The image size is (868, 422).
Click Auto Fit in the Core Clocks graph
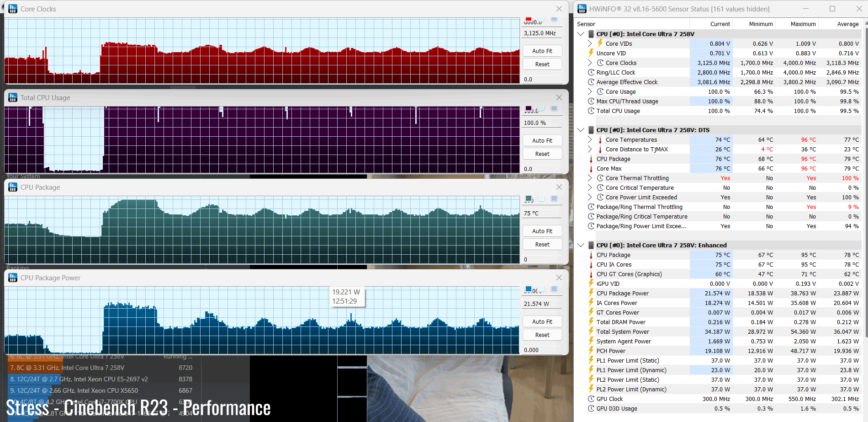click(x=542, y=51)
